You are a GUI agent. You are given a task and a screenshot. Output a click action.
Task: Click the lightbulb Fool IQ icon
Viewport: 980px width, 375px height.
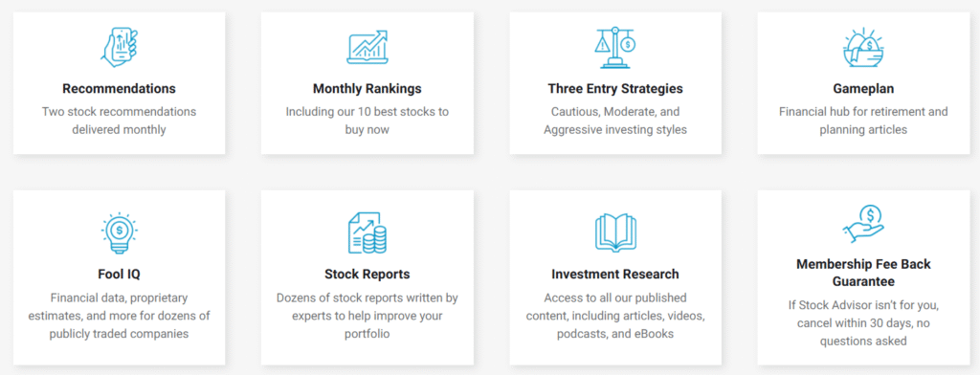tap(119, 233)
